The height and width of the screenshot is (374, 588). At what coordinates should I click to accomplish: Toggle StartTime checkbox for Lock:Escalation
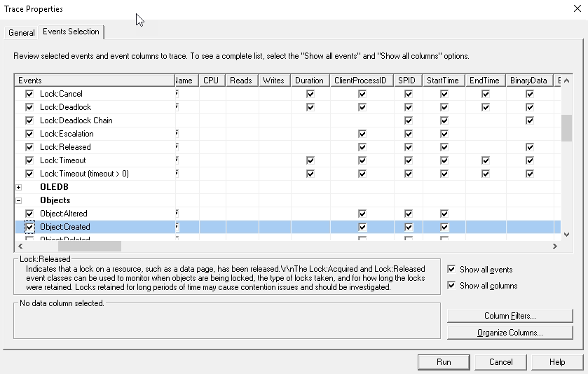tap(444, 134)
